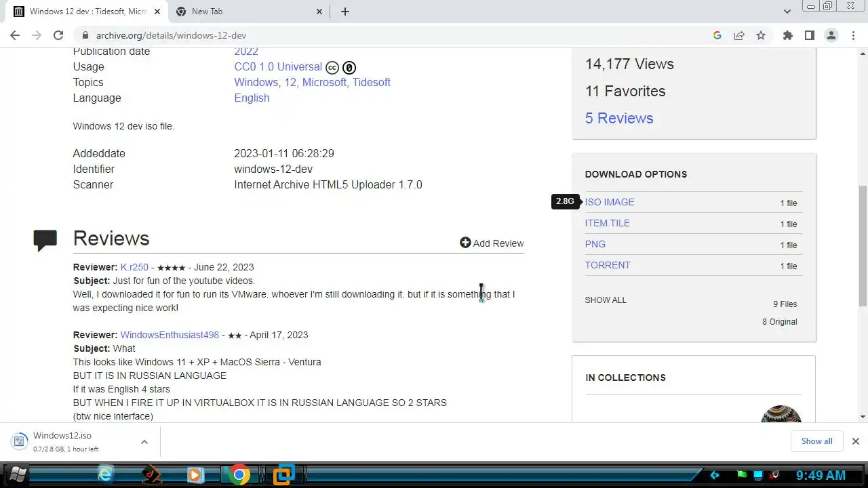
Task: Open the 2022 publication date link
Action: coord(246,52)
